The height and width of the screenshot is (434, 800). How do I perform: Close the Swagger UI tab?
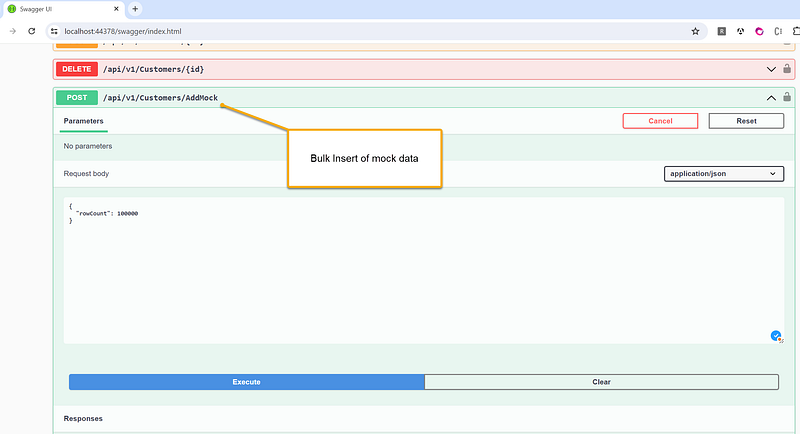coord(116,9)
